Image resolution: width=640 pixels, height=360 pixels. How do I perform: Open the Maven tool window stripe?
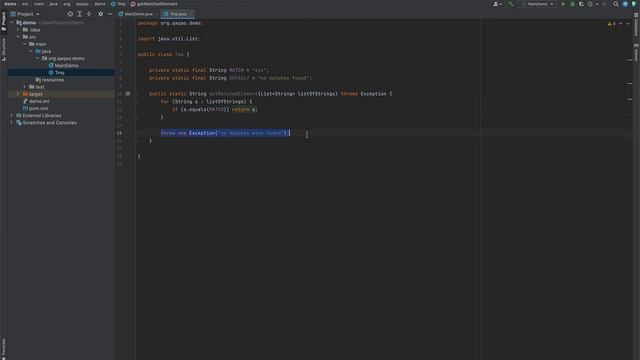pyautogui.click(x=636, y=52)
